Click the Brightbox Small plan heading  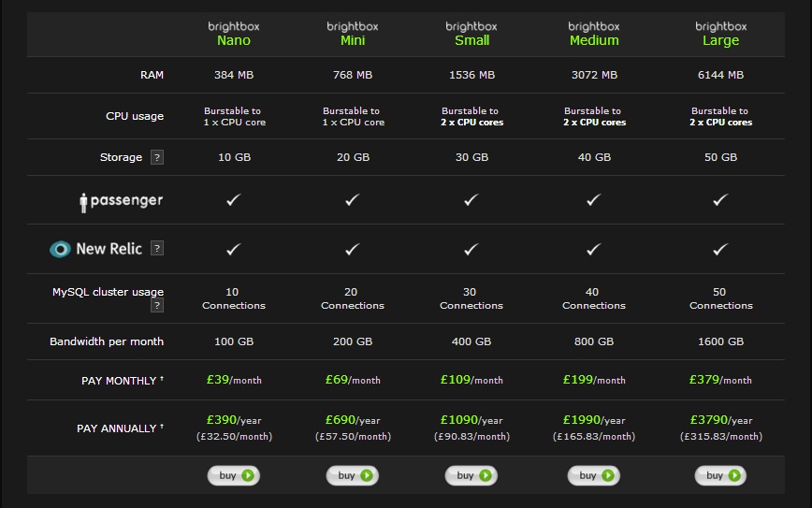coord(471,34)
